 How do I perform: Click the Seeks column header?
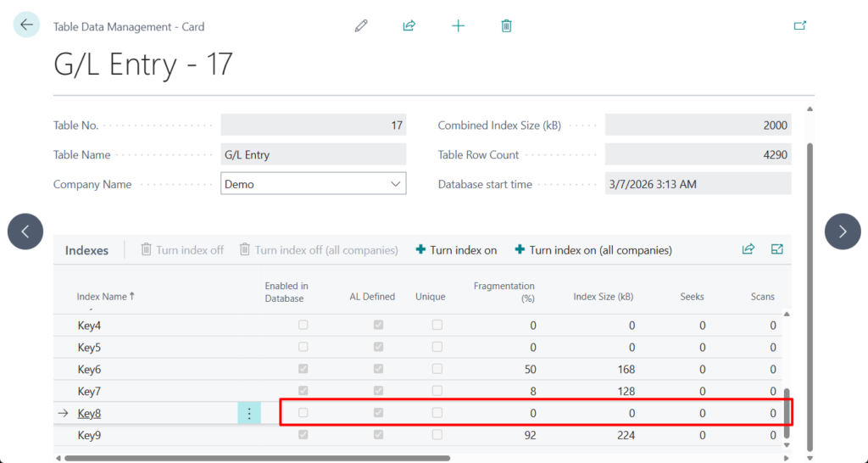tap(692, 296)
